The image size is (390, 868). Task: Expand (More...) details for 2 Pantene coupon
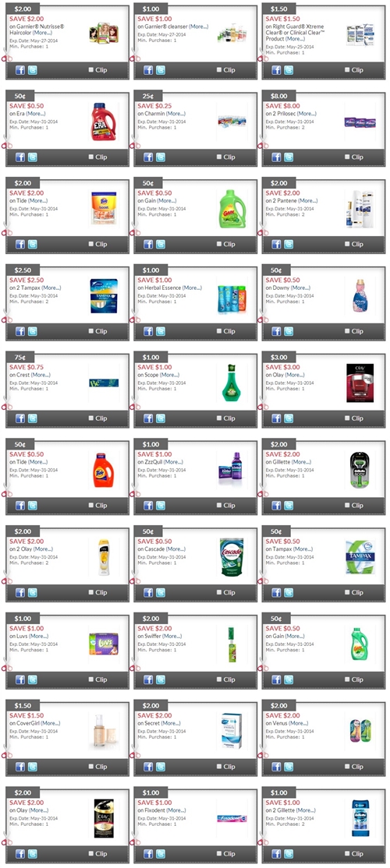pos(308,200)
